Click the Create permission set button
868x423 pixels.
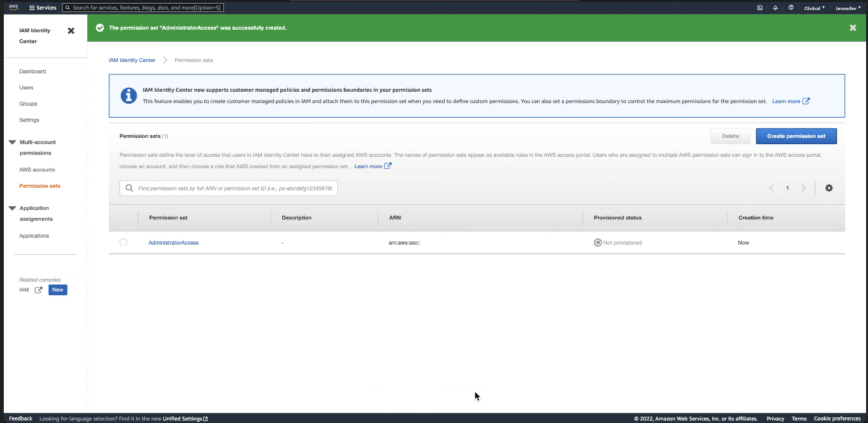click(796, 136)
